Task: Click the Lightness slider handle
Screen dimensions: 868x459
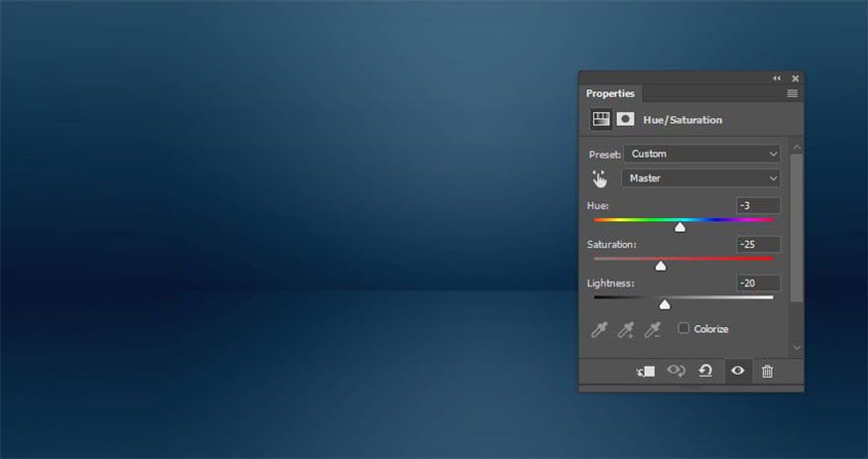Action: click(x=665, y=304)
